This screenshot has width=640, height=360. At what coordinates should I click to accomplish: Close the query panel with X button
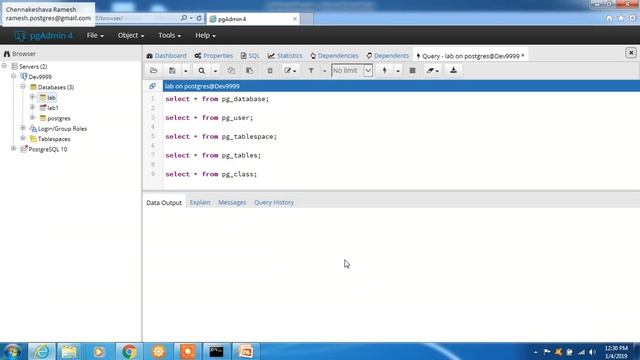631,53
